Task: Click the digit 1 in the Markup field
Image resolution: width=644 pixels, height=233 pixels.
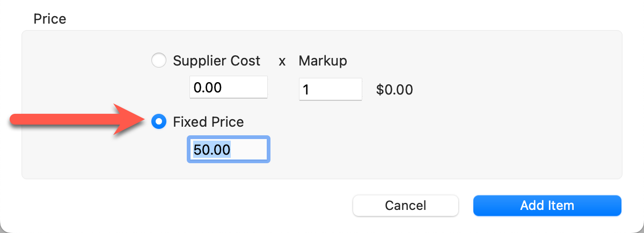Action: (x=306, y=89)
